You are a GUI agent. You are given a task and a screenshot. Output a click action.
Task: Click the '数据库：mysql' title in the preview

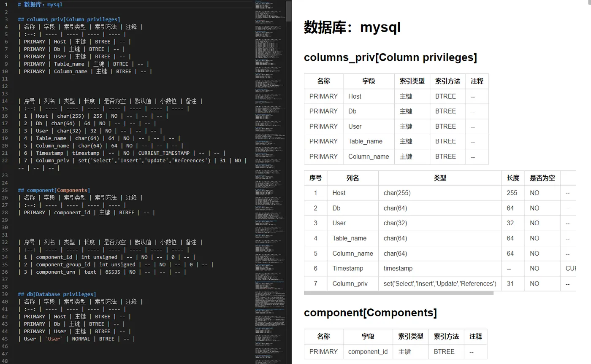pyautogui.click(x=352, y=28)
